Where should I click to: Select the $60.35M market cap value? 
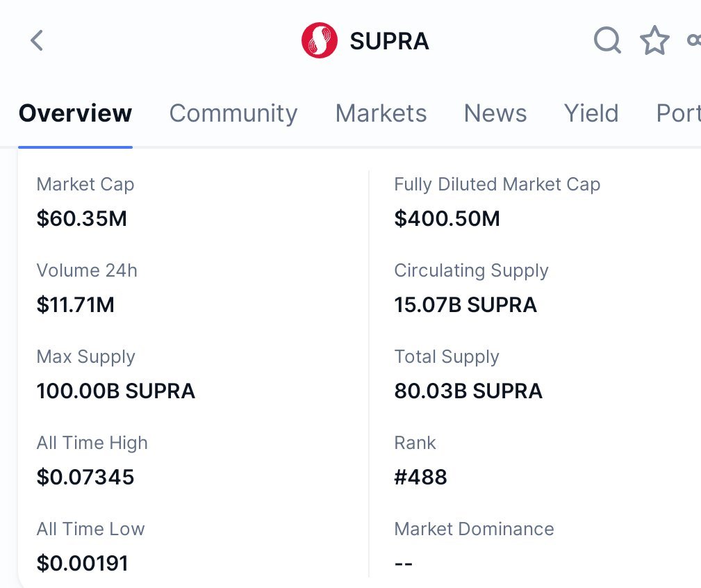[x=82, y=219]
